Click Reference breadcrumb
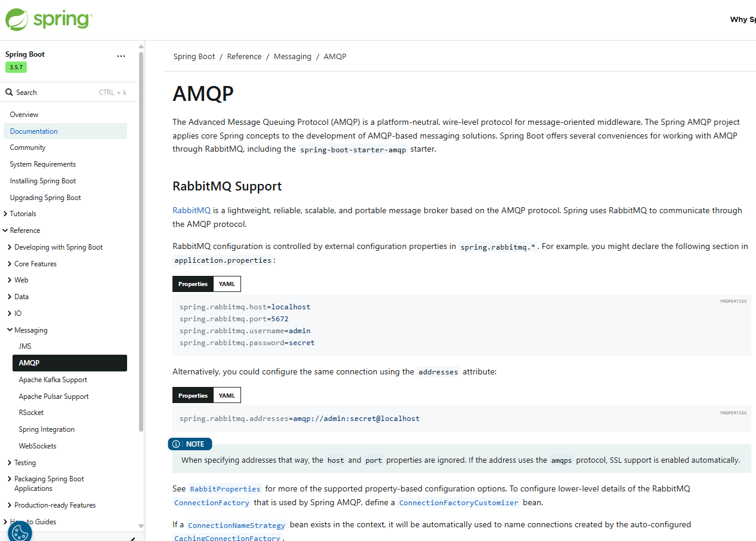Viewport: 756px width, 541px height. (244, 57)
